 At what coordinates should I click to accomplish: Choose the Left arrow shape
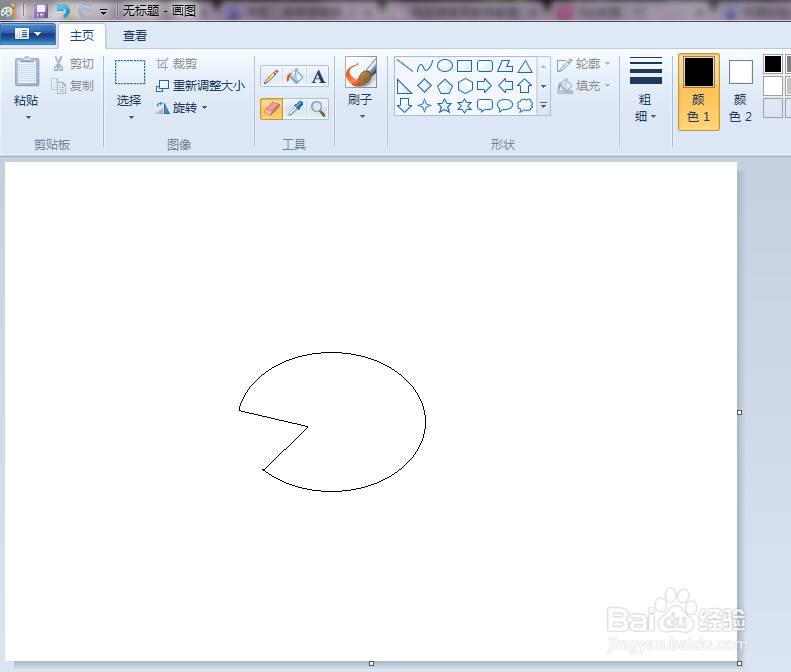505,86
